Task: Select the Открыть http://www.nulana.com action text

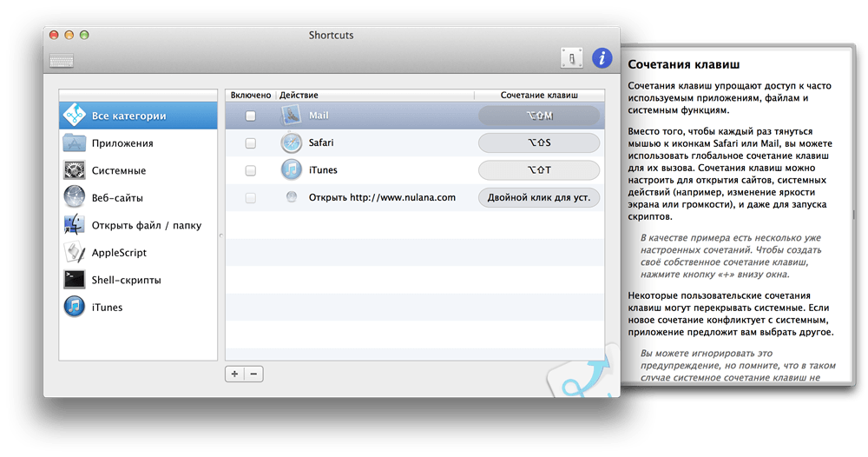Action: point(382,197)
